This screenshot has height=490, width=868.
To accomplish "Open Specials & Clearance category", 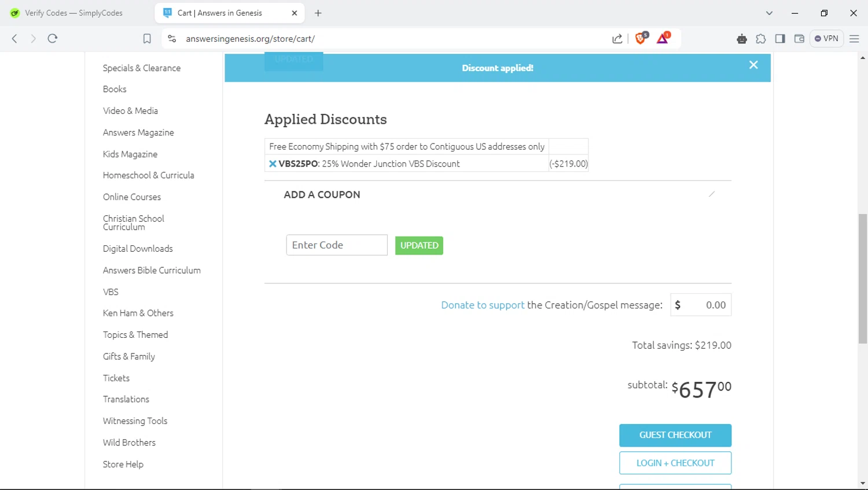I will (x=142, y=68).
